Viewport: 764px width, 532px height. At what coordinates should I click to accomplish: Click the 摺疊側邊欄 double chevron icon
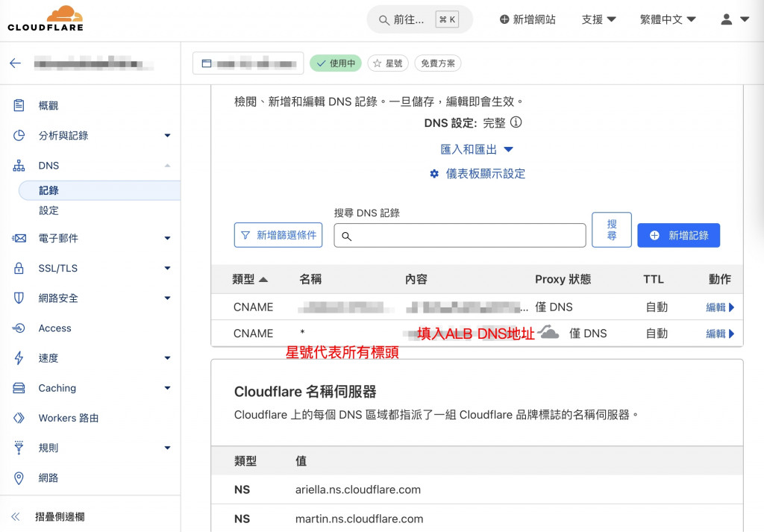tap(16, 516)
